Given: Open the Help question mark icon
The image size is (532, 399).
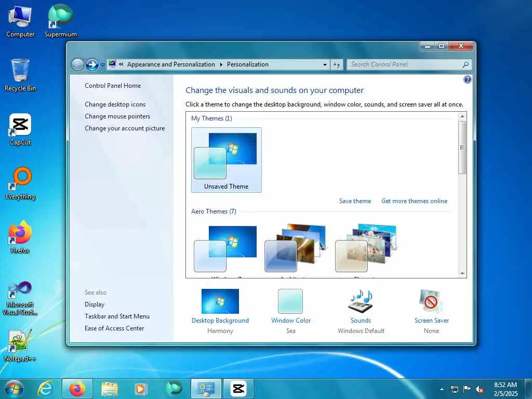Looking at the screenshot, I should point(467,79).
